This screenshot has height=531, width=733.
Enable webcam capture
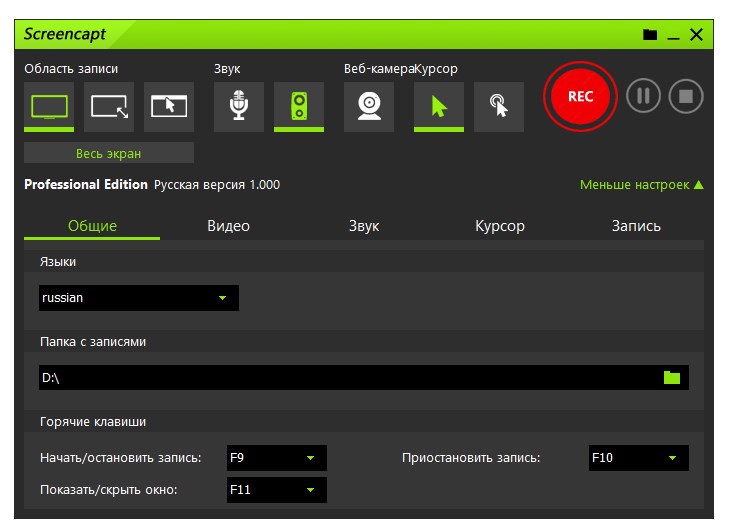[369, 107]
